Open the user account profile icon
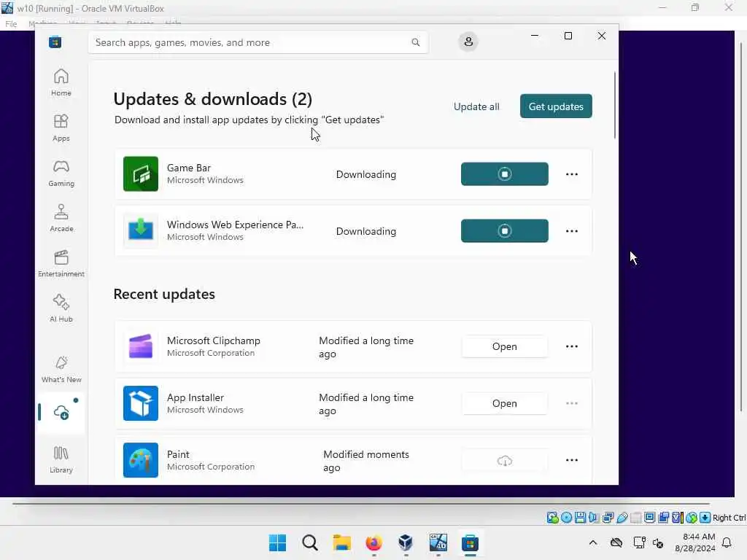747x560 pixels. tap(468, 42)
